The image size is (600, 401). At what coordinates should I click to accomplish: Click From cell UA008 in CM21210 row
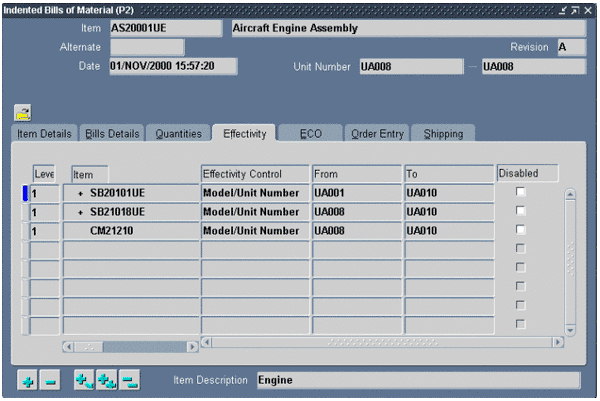point(357,231)
